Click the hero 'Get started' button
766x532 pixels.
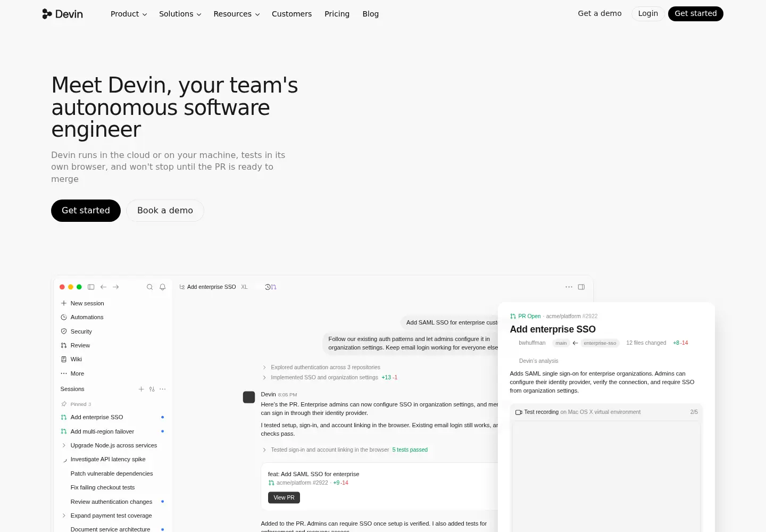[86, 211]
